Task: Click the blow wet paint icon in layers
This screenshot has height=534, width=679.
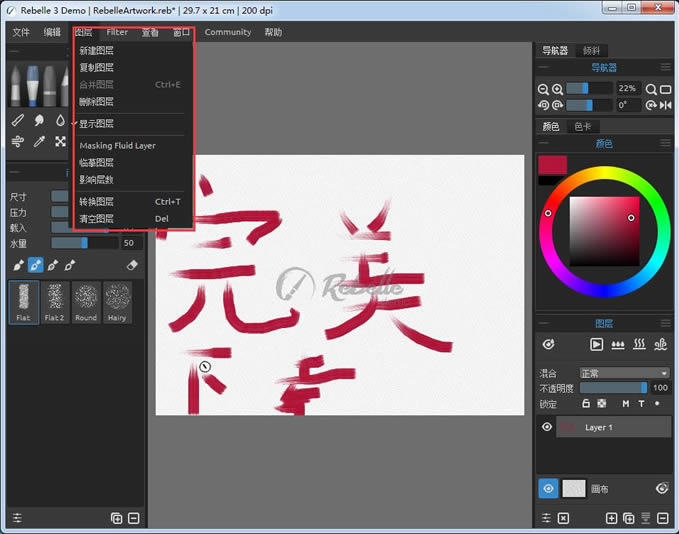Action: click(660, 344)
